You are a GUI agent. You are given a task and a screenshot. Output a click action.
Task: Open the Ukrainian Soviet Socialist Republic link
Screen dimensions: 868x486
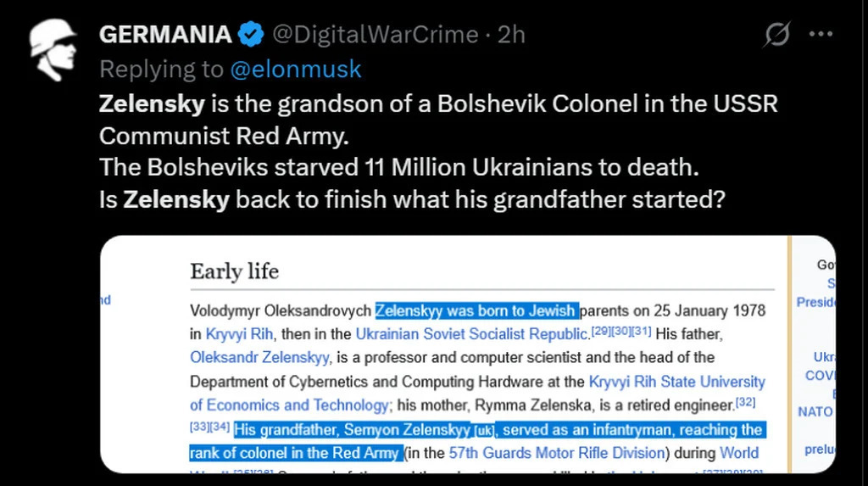(471, 334)
